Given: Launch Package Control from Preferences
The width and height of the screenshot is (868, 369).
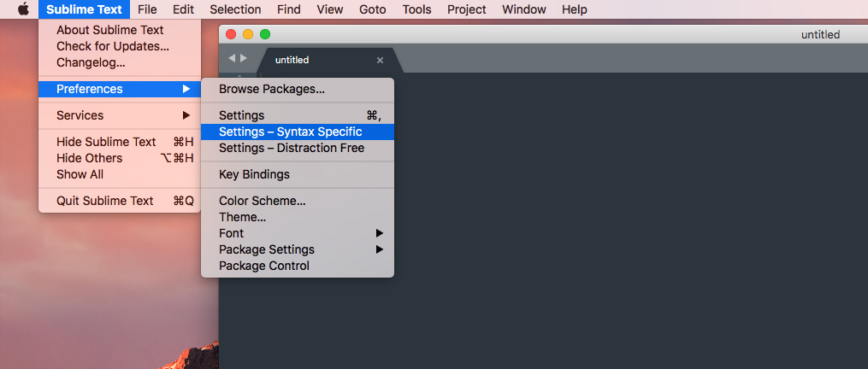Looking at the screenshot, I should pyautogui.click(x=298, y=266).
